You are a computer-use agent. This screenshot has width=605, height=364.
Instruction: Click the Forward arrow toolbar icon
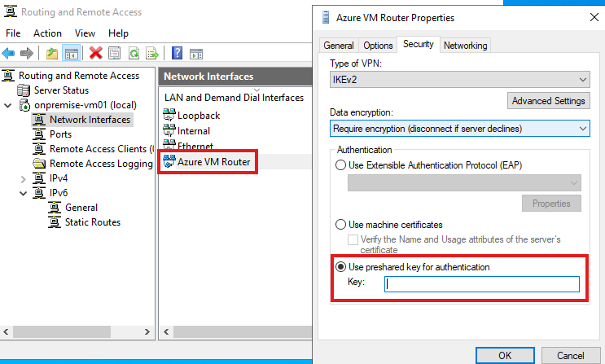point(26,53)
